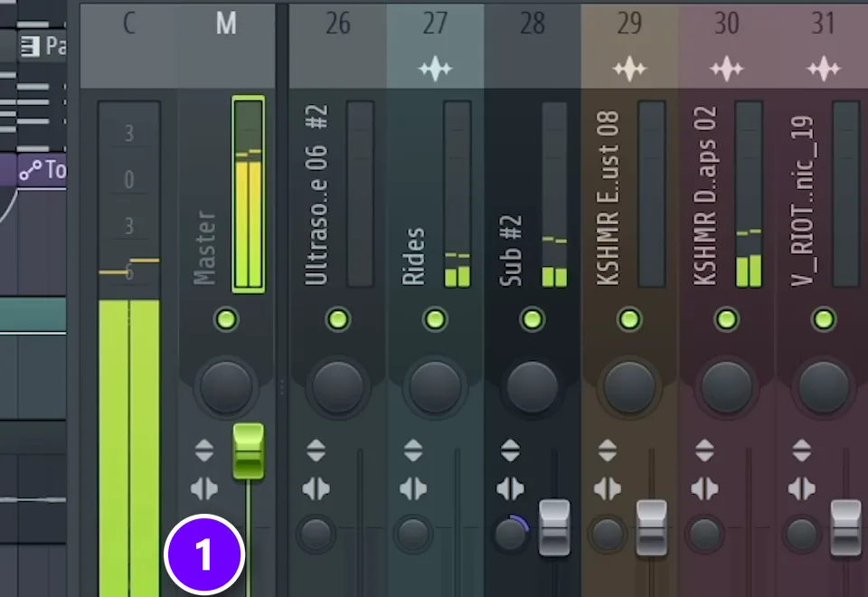Click the stereo separation knob on track 31
868x597 pixels.
click(x=802, y=535)
